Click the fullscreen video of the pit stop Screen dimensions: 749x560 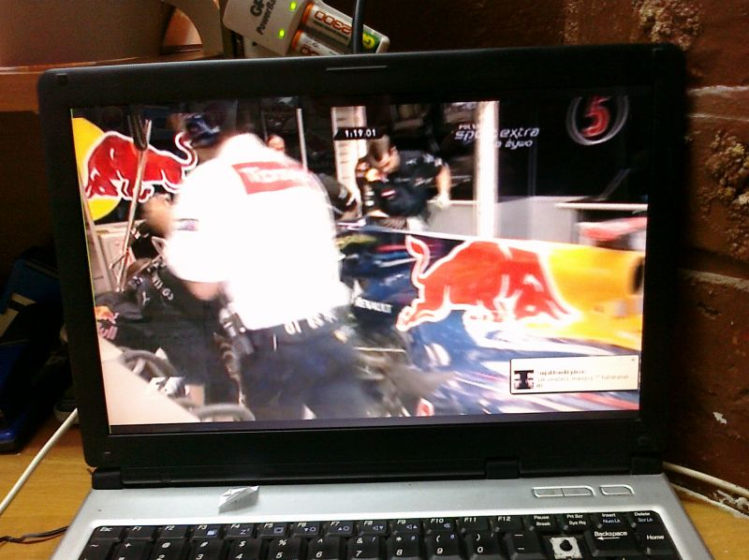point(359,260)
